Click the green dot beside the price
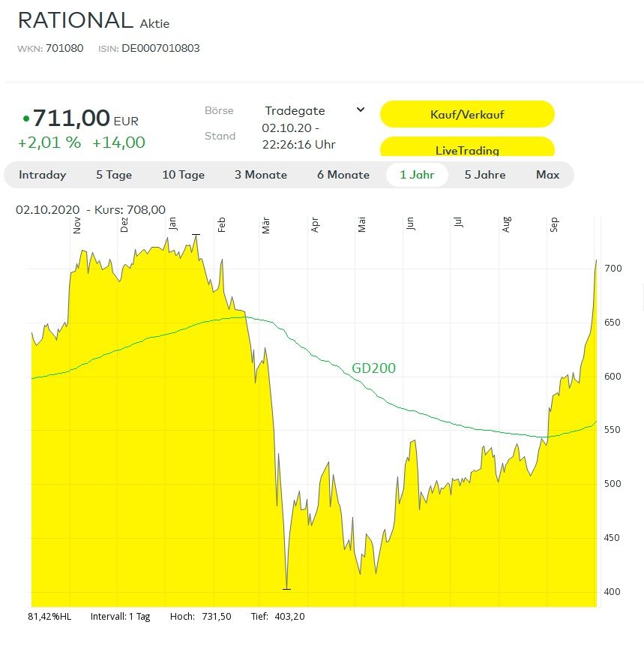The image size is (644, 646). click(x=26, y=119)
